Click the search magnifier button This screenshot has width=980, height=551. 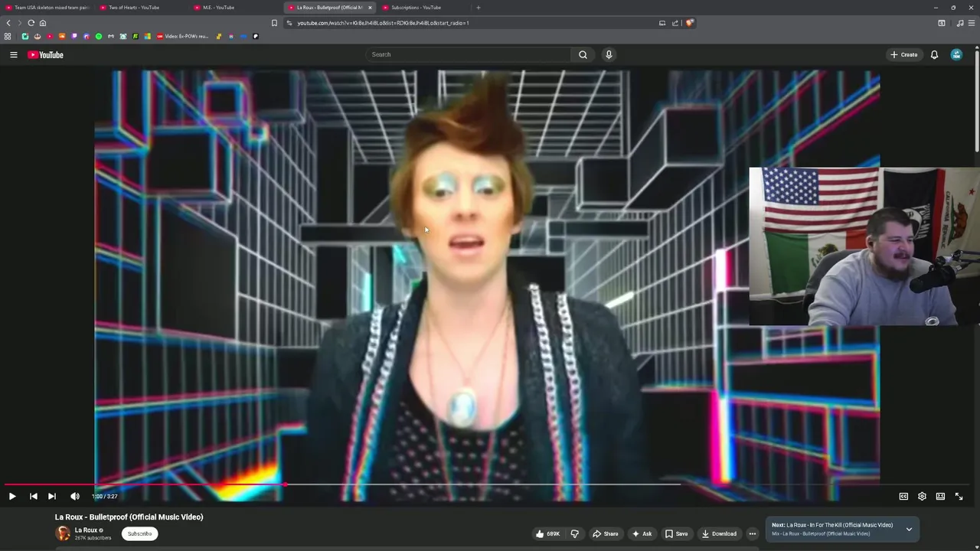tap(583, 54)
